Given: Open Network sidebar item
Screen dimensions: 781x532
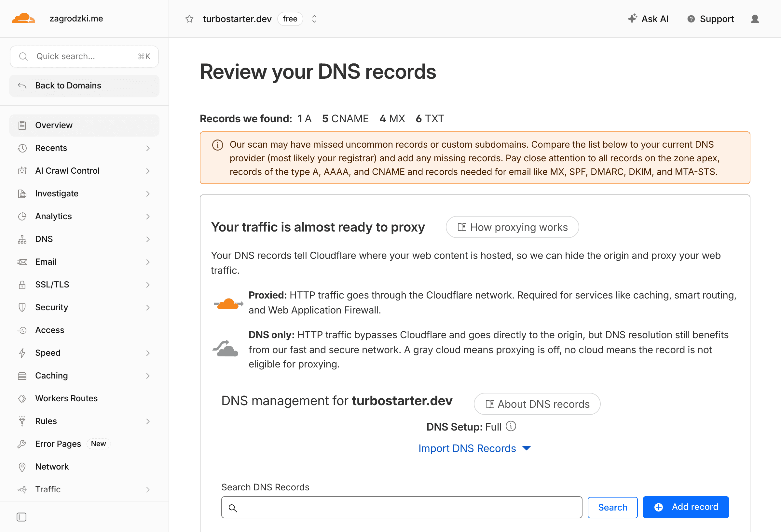Looking at the screenshot, I should pyautogui.click(x=84, y=467).
